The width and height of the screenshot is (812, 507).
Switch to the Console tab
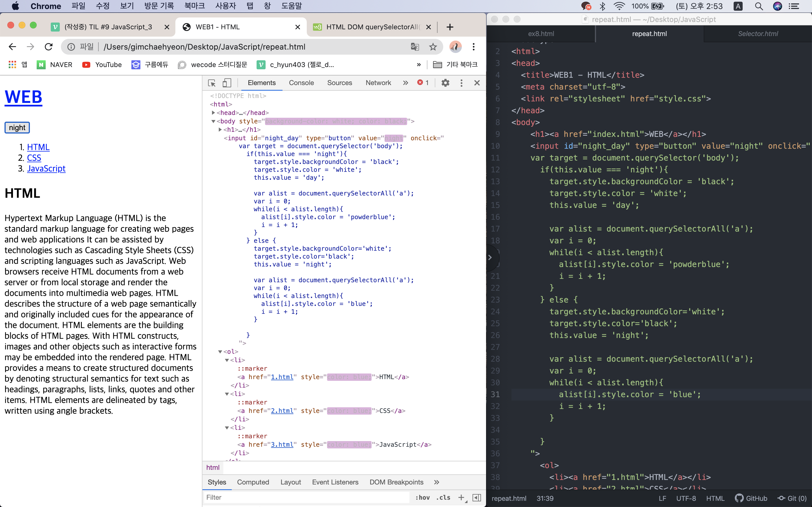point(301,83)
